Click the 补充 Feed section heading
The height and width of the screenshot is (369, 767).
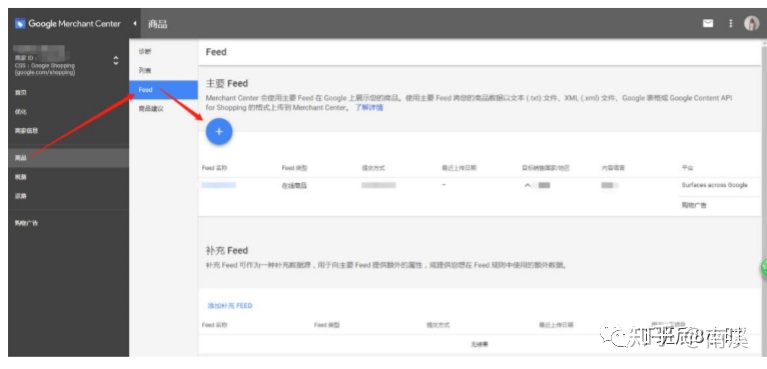click(227, 251)
